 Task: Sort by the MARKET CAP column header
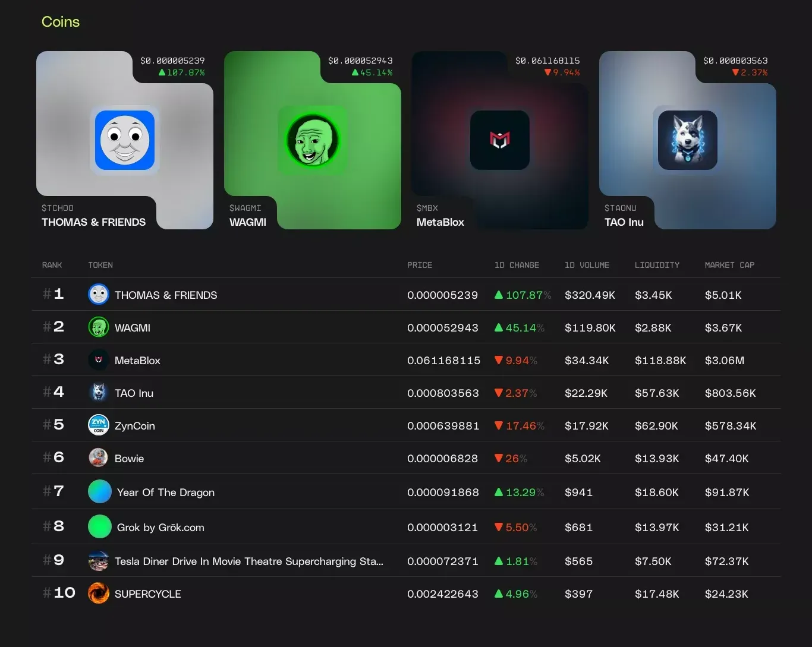(x=729, y=265)
